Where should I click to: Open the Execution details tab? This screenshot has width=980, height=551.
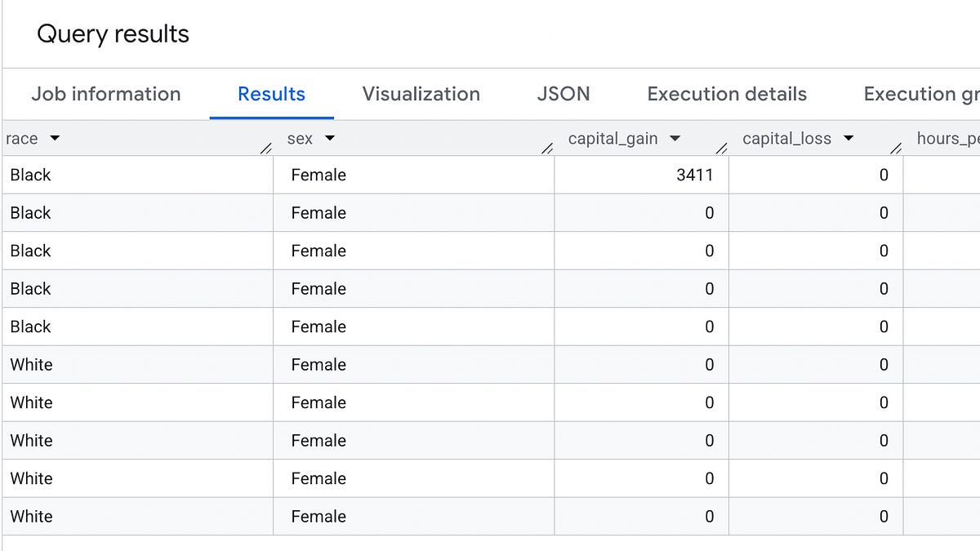click(x=725, y=94)
